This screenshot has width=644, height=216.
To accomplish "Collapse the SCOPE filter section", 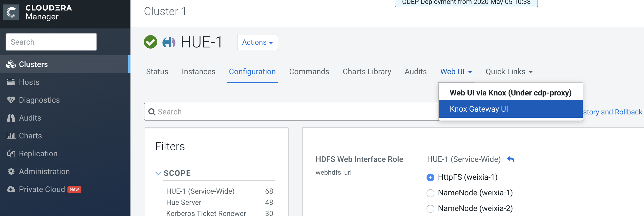I will click(158, 173).
